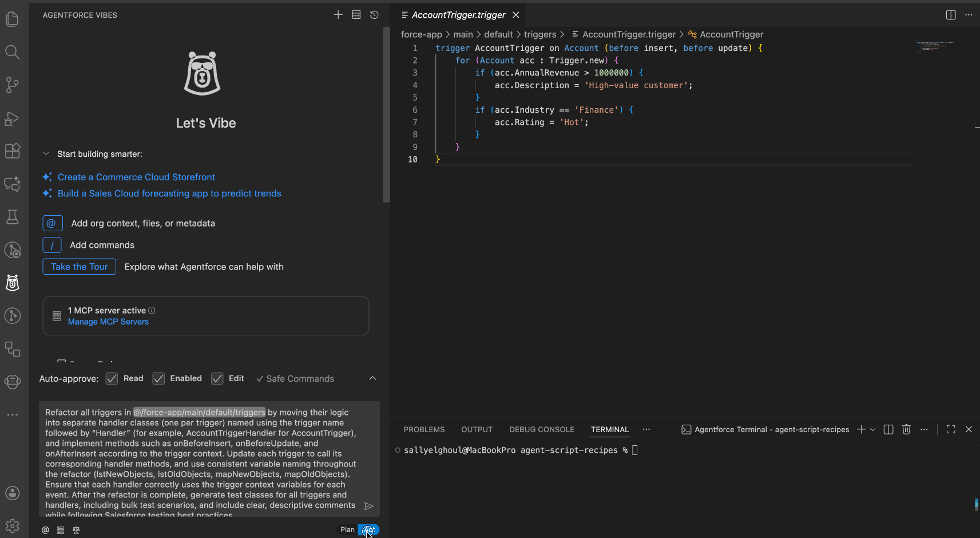Viewport: 980px width, 538px height.
Task: Click the Take the Tour button
Action: (79, 266)
